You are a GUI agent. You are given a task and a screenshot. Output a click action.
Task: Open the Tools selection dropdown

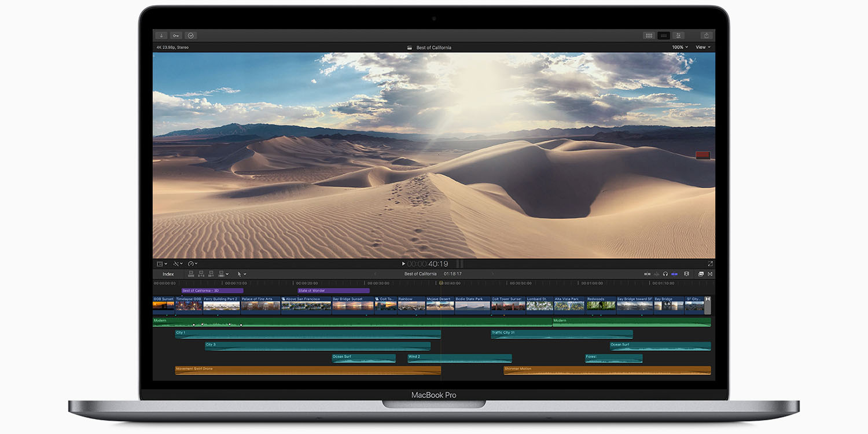[241, 274]
